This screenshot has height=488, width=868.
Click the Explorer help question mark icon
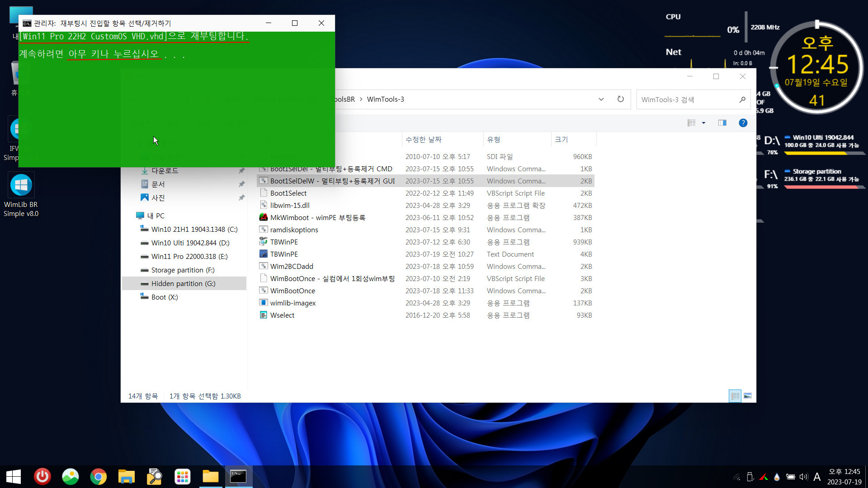pos(743,123)
